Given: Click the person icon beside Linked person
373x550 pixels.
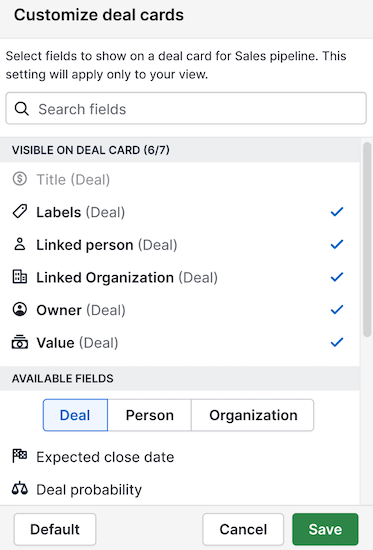Looking at the screenshot, I should (x=20, y=244).
